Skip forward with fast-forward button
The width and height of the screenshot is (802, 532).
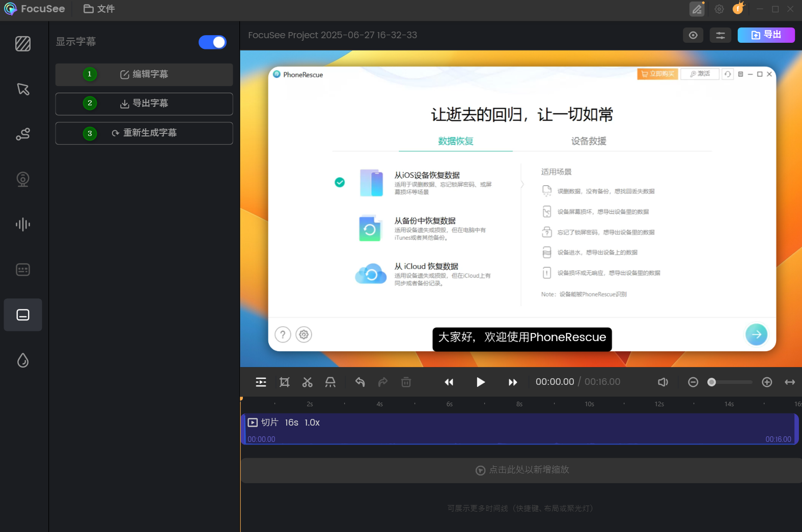tap(513, 382)
